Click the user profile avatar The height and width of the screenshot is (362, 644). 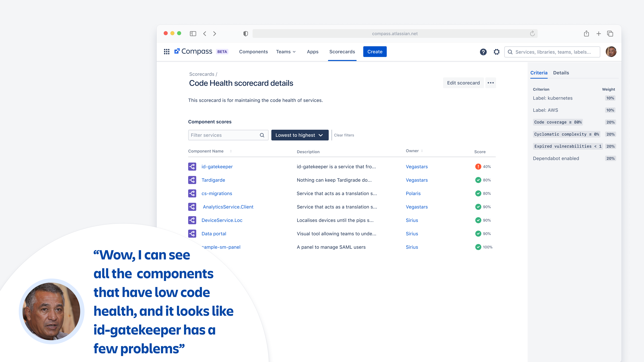pyautogui.click(x=611, y=52)
